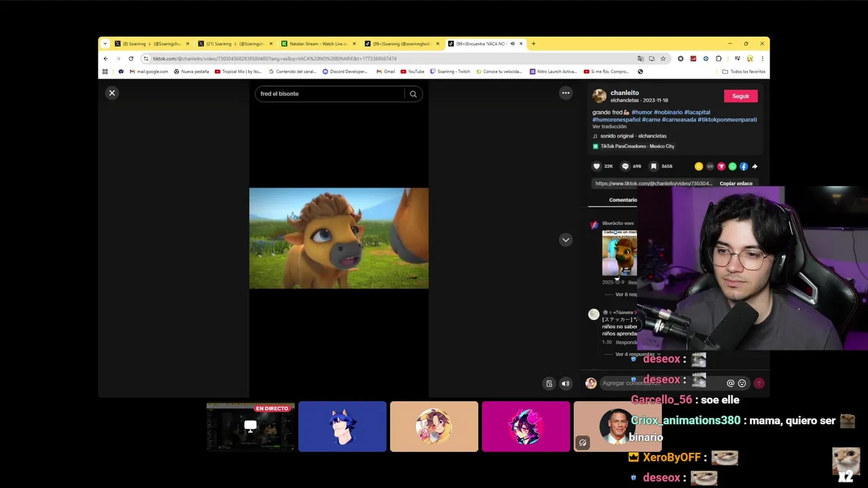Open Soarinng - Twitch bookmark
868x488 pixels.
[x=450, y=71]
